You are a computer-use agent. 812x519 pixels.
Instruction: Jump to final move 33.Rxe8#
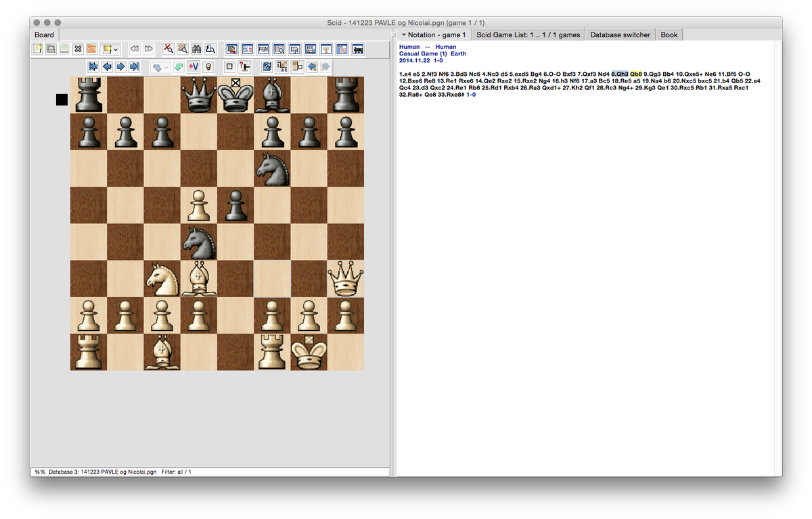click(x=450, y=95)
